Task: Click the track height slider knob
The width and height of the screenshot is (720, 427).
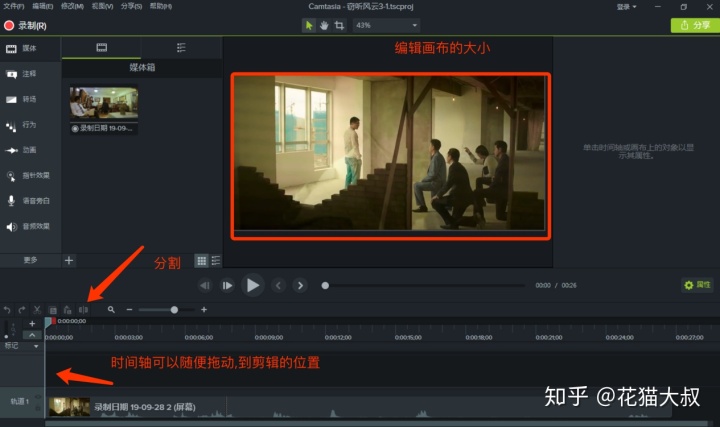Action: pos(6,337)
